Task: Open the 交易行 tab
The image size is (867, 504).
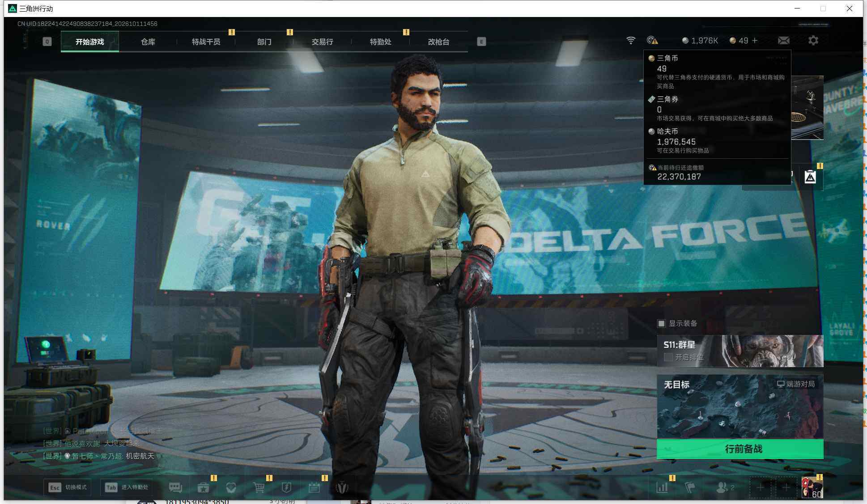Action: pos(323,42)
